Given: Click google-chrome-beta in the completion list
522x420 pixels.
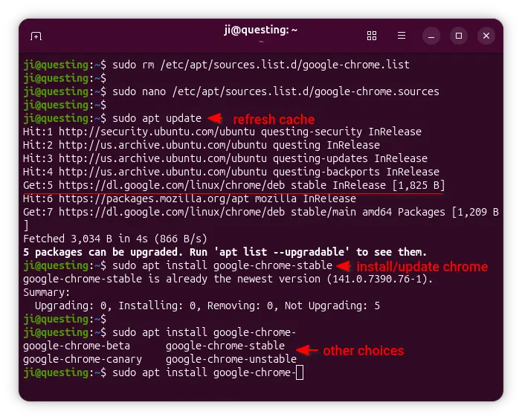Looking at the screenshot, I should [x=77, y=346].
